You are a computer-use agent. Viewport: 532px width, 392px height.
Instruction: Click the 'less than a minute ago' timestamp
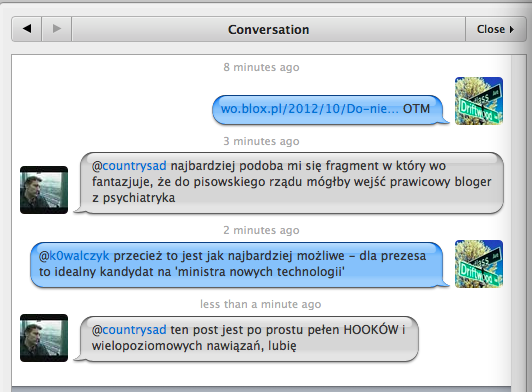[261, 304]
